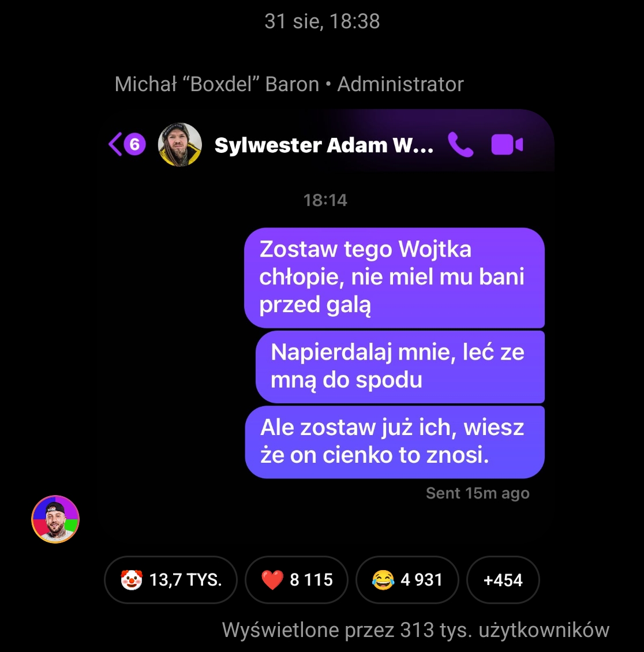This screenshot has height=652, width=644.
Task: Open the shared screenshot image attachment
Action: pyautogui.click(x=328, y=306)
